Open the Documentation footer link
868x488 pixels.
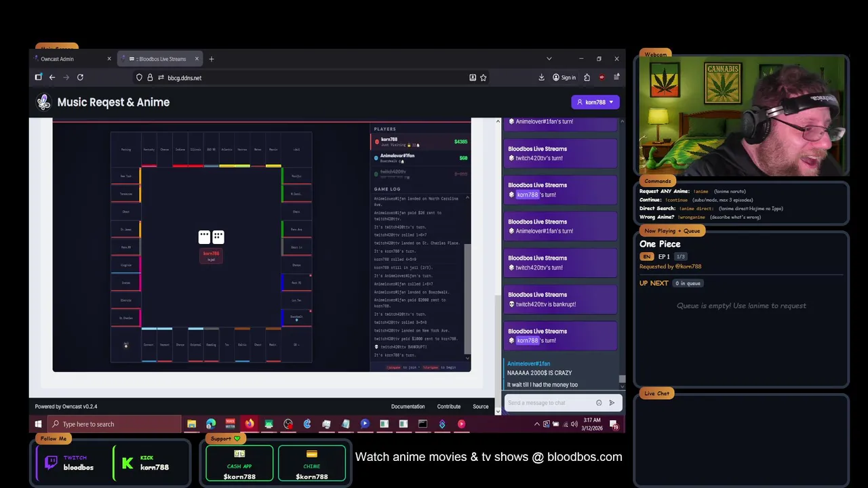coord(408,407)
